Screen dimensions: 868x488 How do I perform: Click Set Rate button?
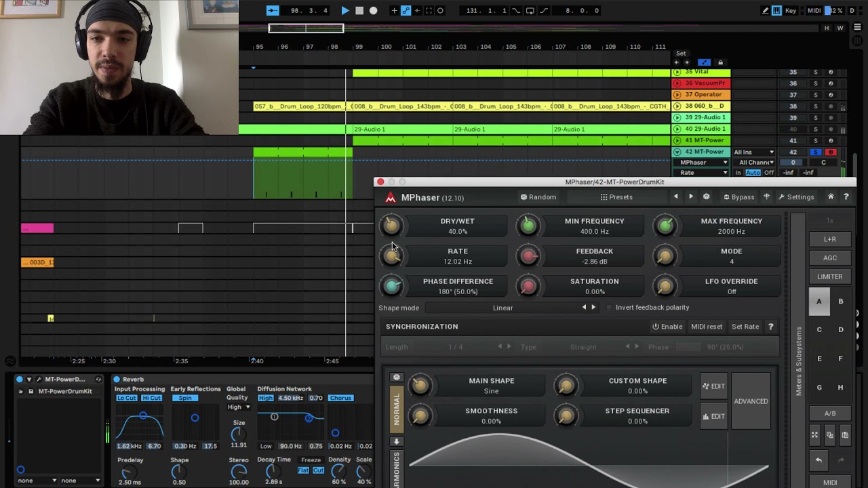point(745,327)
